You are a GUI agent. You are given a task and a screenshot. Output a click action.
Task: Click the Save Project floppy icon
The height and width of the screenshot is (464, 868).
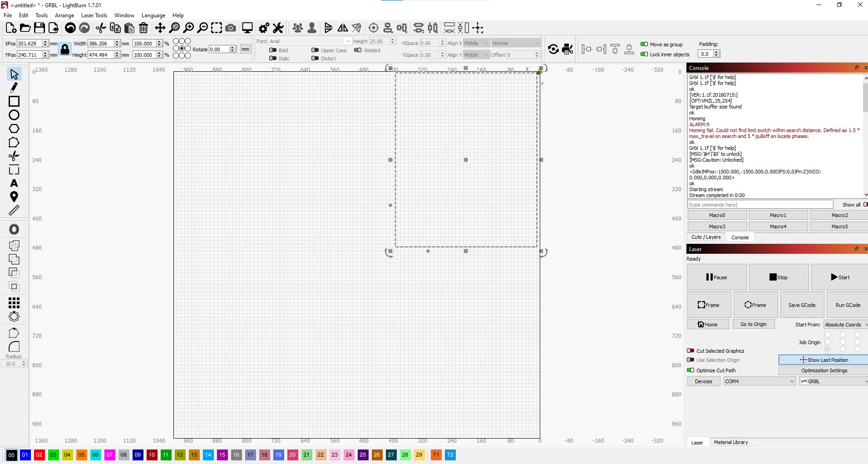(x=39, y=28)
